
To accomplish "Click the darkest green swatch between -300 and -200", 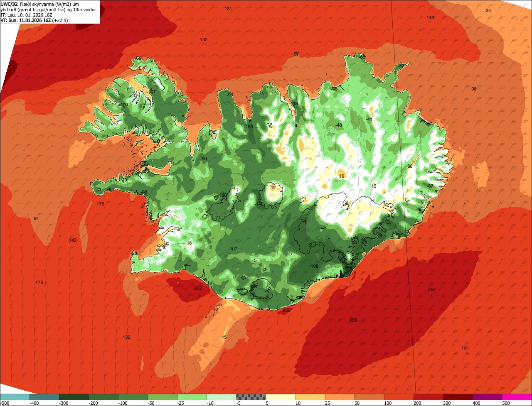I will [74, 397].
